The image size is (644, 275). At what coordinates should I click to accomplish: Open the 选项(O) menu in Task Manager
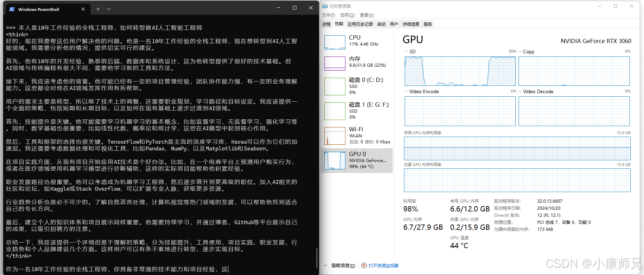(x=347, y=15)
